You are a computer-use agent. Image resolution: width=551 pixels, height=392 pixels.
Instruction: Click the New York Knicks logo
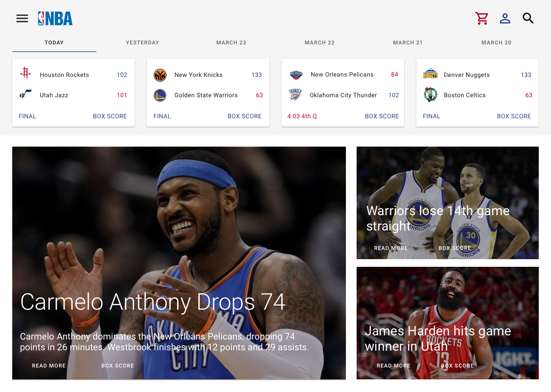point(160,75)
